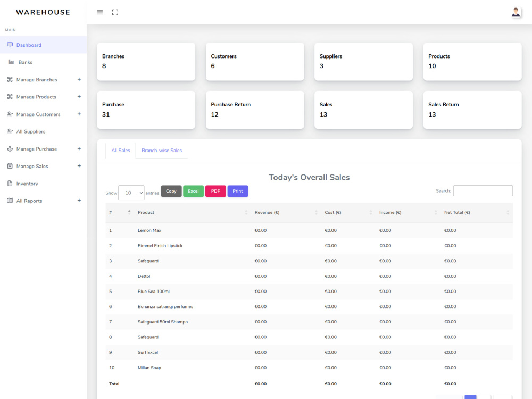Click the Today's Overall Sales heading
Screen dimensions: 532x399
[309, 177]
